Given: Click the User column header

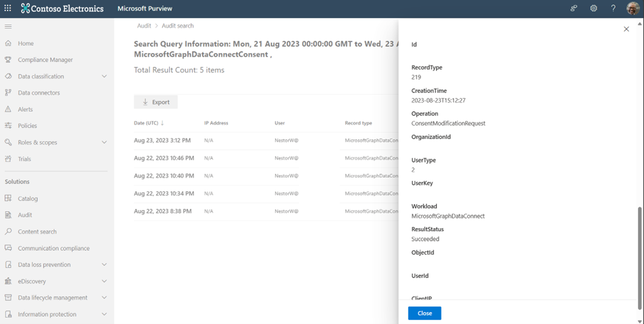Looking at the screenshot, I should pyautogui.click(x=279, y=123).
